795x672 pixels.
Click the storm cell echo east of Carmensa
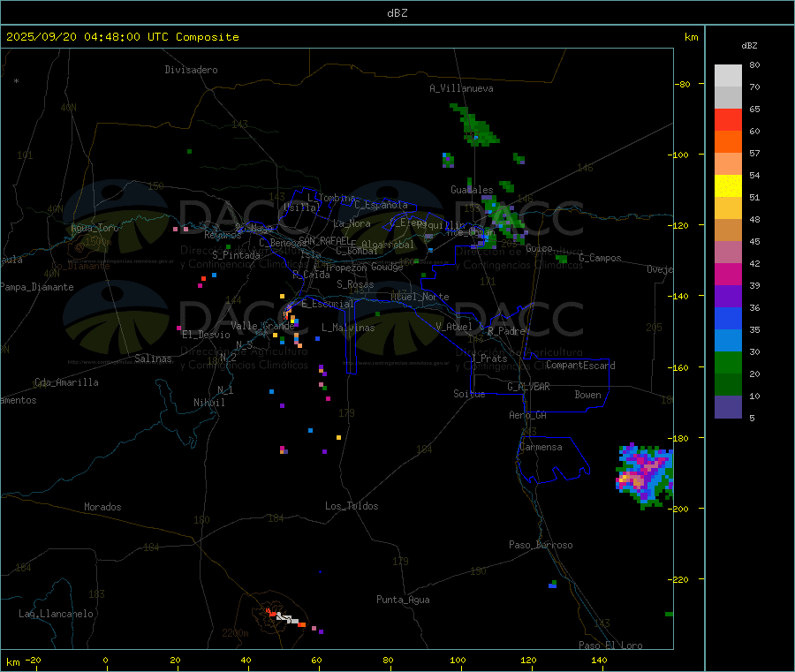[645, 475]
